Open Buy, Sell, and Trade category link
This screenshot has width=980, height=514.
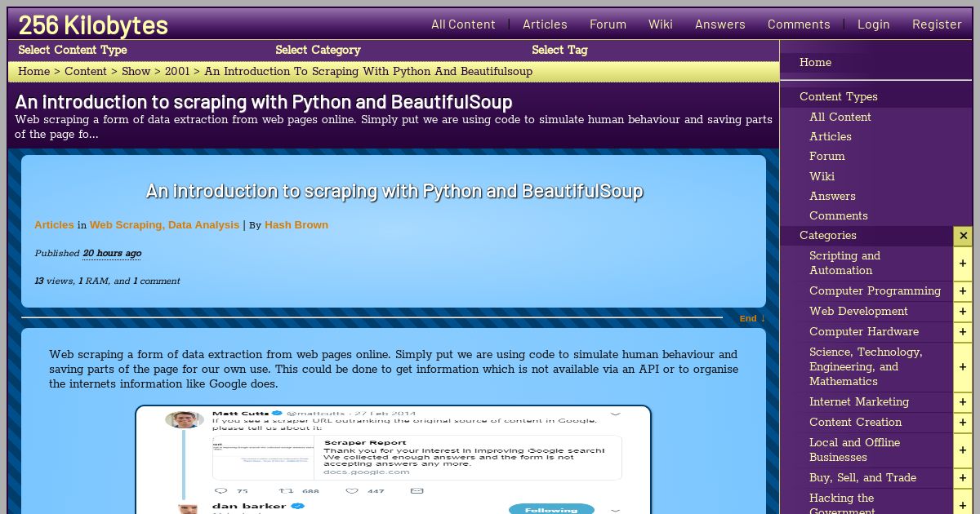coord(862,478)
